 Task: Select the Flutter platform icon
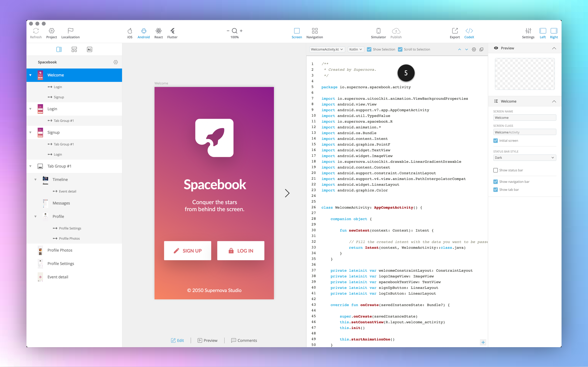tap(172, 31)
